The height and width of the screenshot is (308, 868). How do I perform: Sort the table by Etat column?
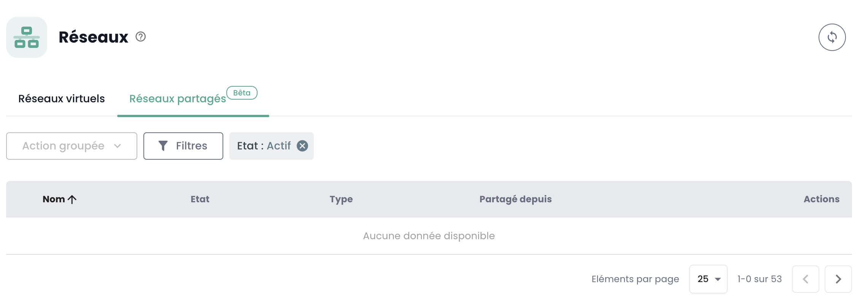tap(200, 199)
